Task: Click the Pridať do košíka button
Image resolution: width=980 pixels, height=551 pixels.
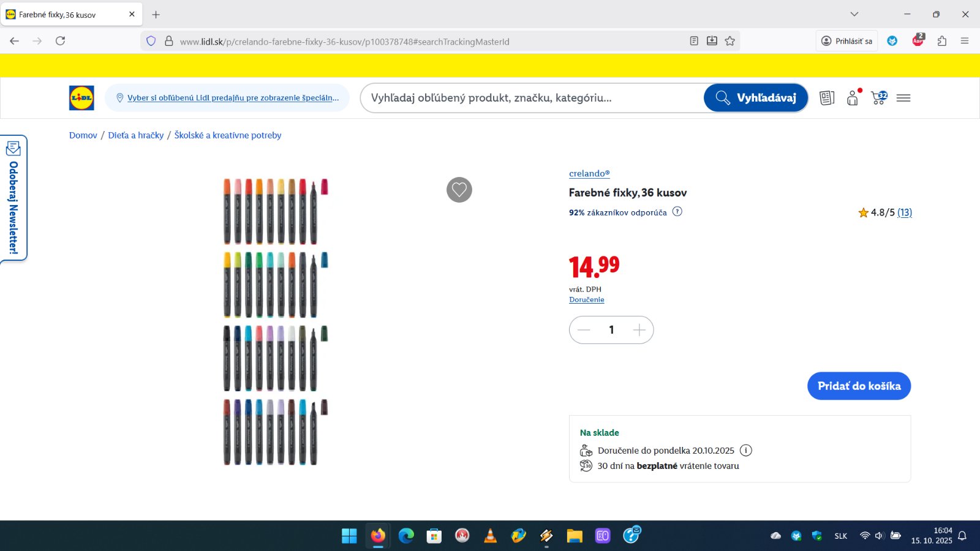Action: [x=859, y=386]
